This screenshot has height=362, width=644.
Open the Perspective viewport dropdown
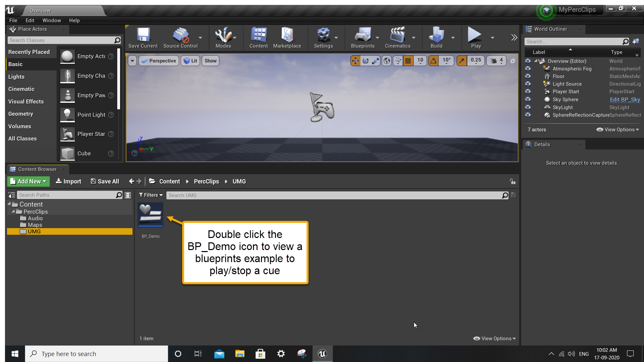pos(158,61)
